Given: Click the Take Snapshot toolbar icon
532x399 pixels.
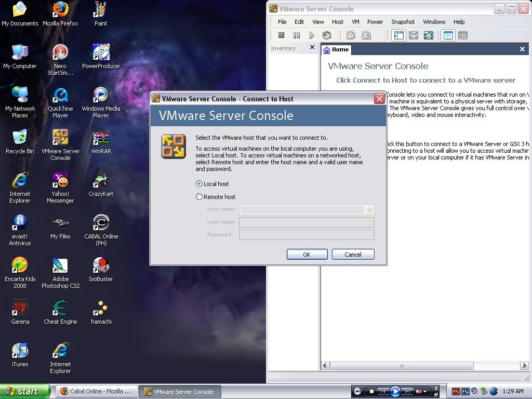Looking at the screenshot, I should tap(351, 35).
